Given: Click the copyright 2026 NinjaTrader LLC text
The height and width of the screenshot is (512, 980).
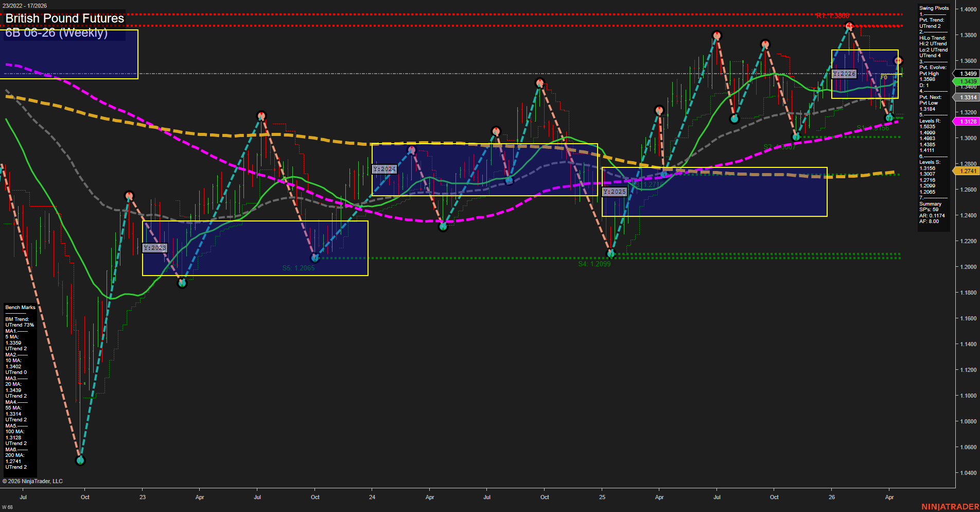Looking at the screenshot, I should pyautogui.click(x=33, y=481).
